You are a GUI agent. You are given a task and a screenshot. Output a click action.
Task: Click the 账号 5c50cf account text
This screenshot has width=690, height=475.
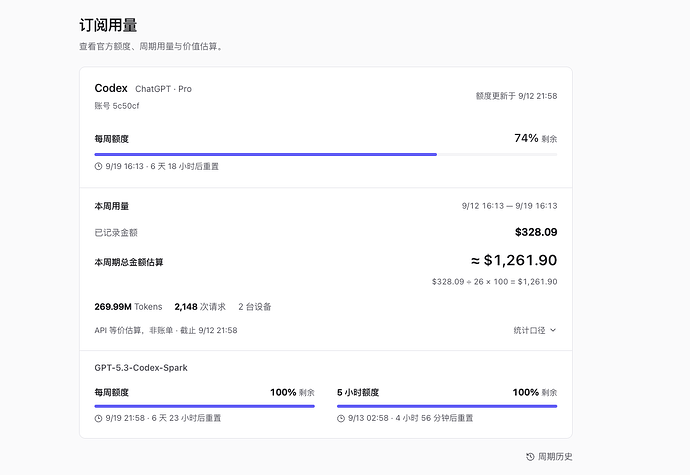[x=117, y=106]
